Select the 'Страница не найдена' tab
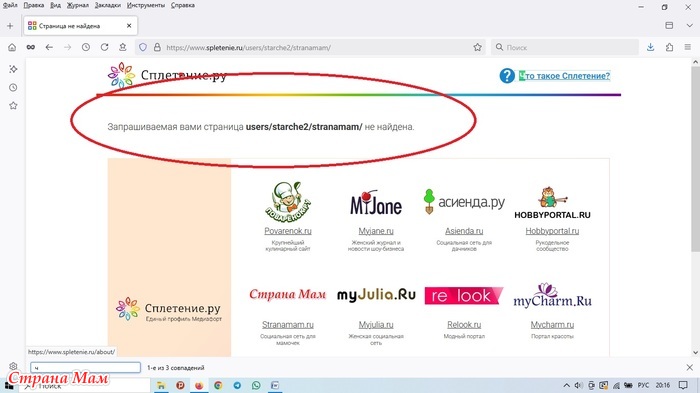The image size is (700, 393). (x=80, y=26)
